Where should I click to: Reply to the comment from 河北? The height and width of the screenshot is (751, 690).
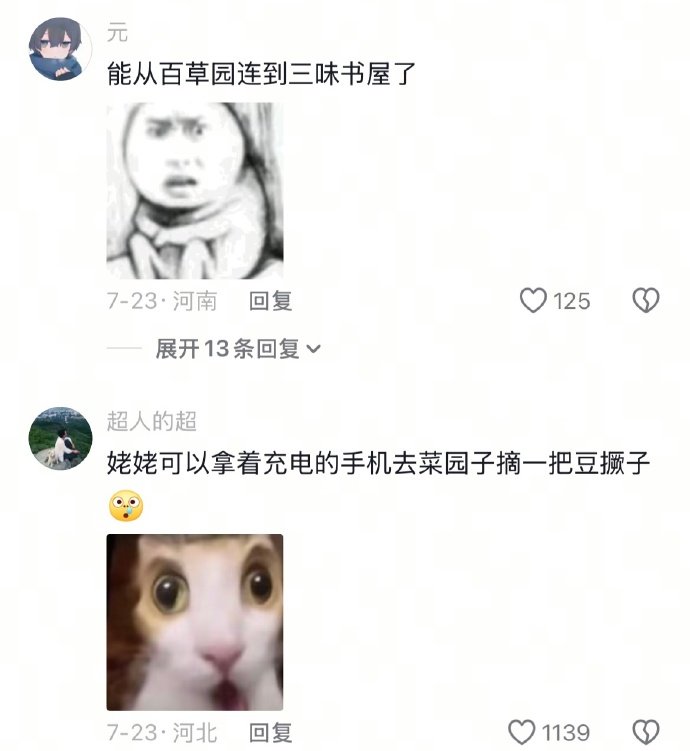pos(271,733)
